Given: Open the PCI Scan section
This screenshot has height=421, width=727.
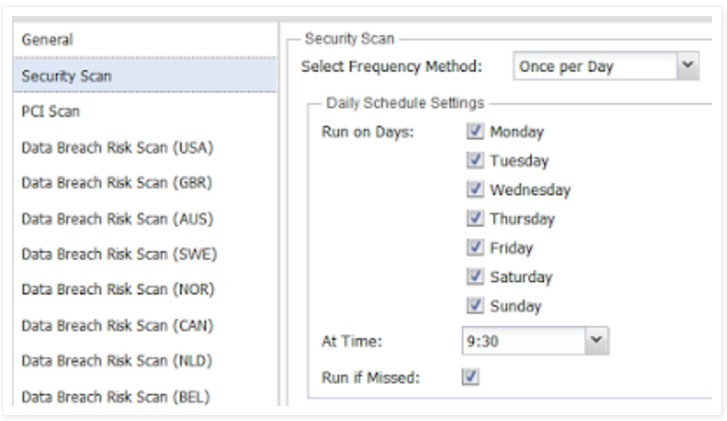Looking at the screenshot, I should click(x=146, y=111).
